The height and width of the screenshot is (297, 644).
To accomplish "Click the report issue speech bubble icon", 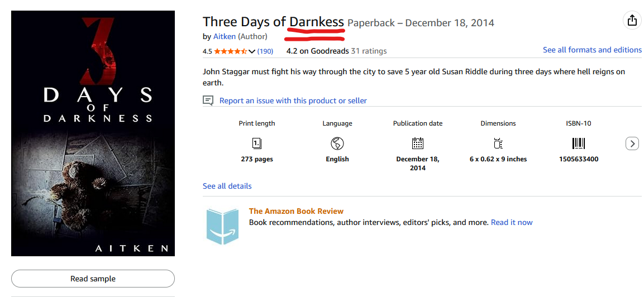I will [208, 100].
